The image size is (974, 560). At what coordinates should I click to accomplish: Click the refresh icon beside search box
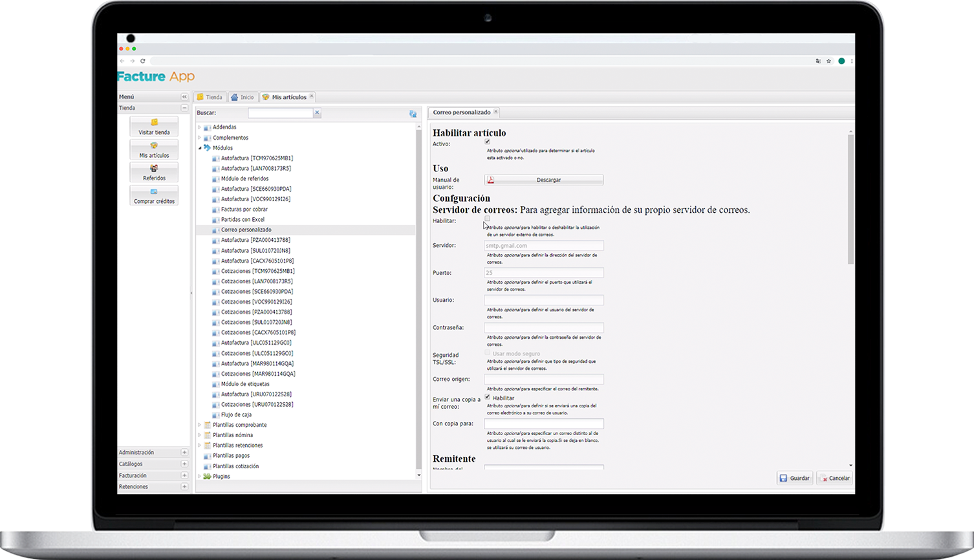point(413,114)
